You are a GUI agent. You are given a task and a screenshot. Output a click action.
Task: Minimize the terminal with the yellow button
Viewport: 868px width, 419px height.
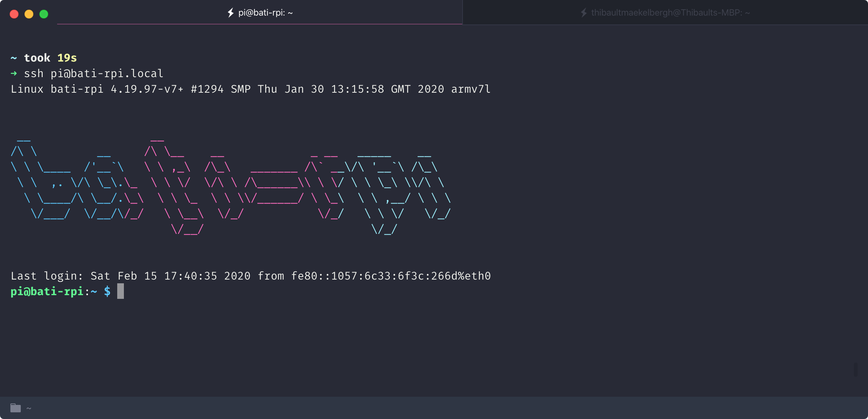tap(29, 14)
